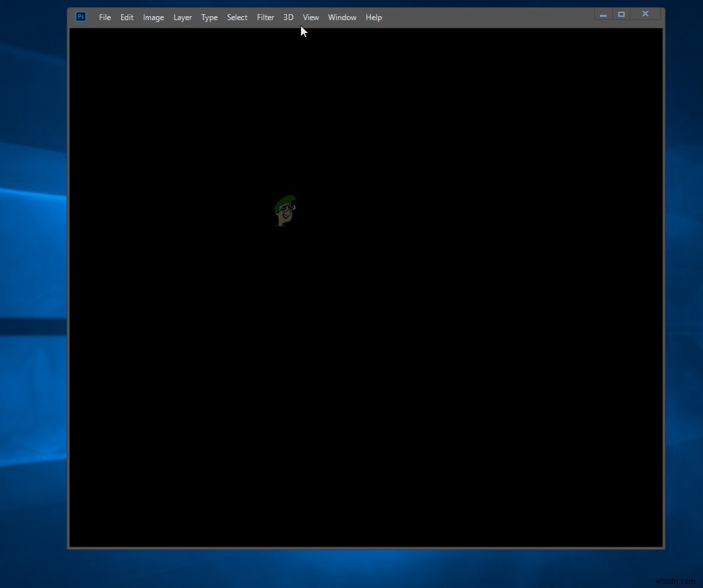Click the Photoshop Ps logo icon
Viewport: 703px width, 588px height.
81,17
